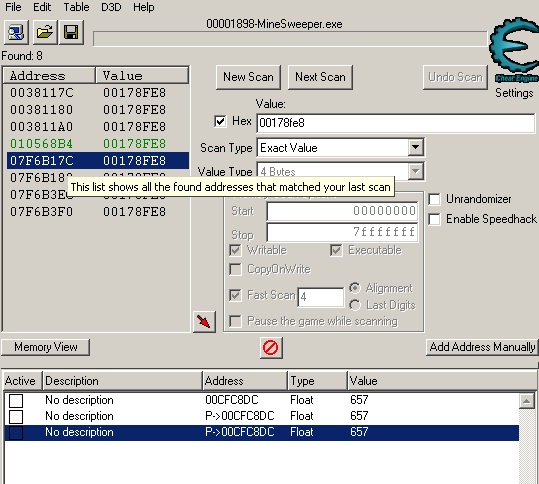Open the Help menu
Viewport: 539px width, 484px height.
pyautogui.click(x=144, y=7)
